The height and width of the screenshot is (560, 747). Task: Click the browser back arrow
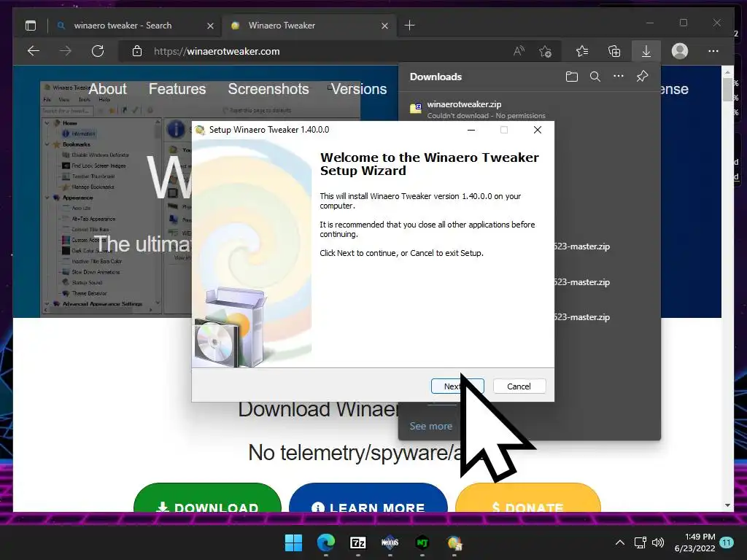pyautogui.click(x=34, y=51)
